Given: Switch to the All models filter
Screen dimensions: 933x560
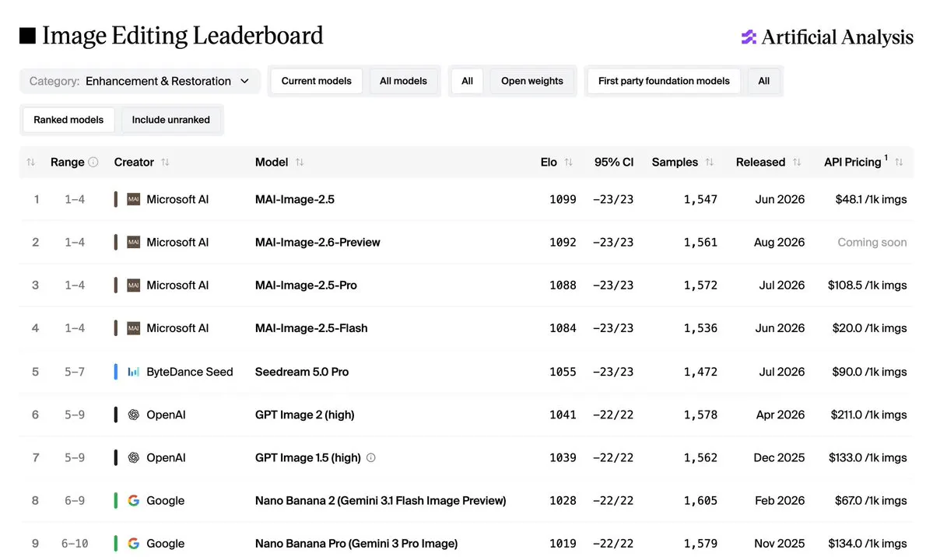Looking at the screenshot, I should (x=403, y=81).
